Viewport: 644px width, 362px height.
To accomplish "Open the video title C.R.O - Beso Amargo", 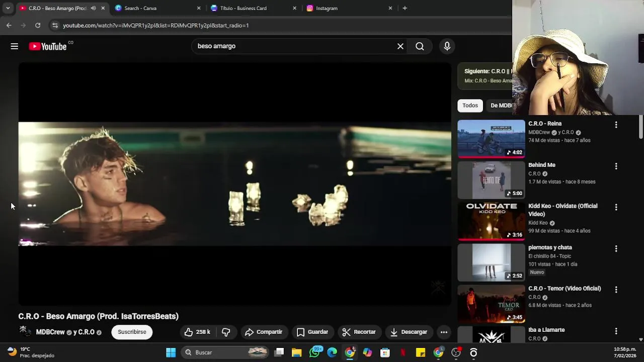I will pos(99,316).
